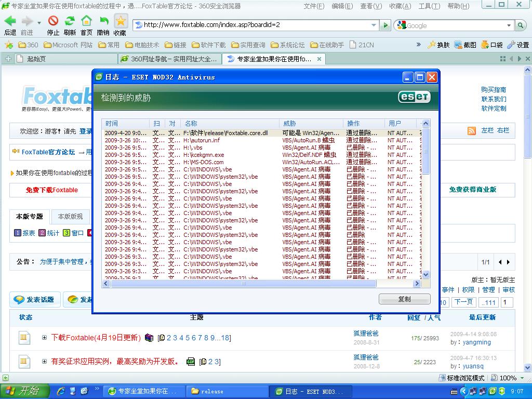Screen dimensions: 532x399
Task: Launch the screenshot (截图) tool
Action: coord(465,45)
